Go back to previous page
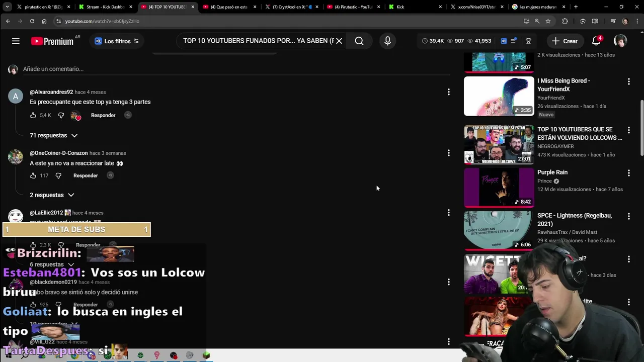 [8, 21]
